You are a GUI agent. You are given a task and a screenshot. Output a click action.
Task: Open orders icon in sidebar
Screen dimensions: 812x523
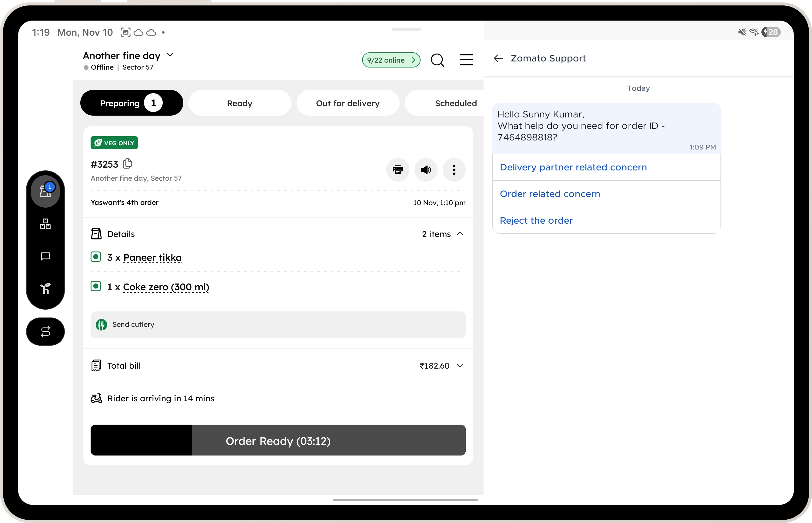click(x=45, y=192)
